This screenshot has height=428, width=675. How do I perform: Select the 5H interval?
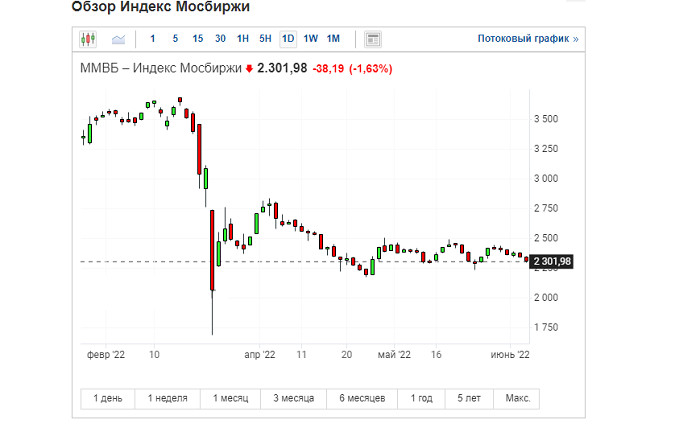coord(265,39)
